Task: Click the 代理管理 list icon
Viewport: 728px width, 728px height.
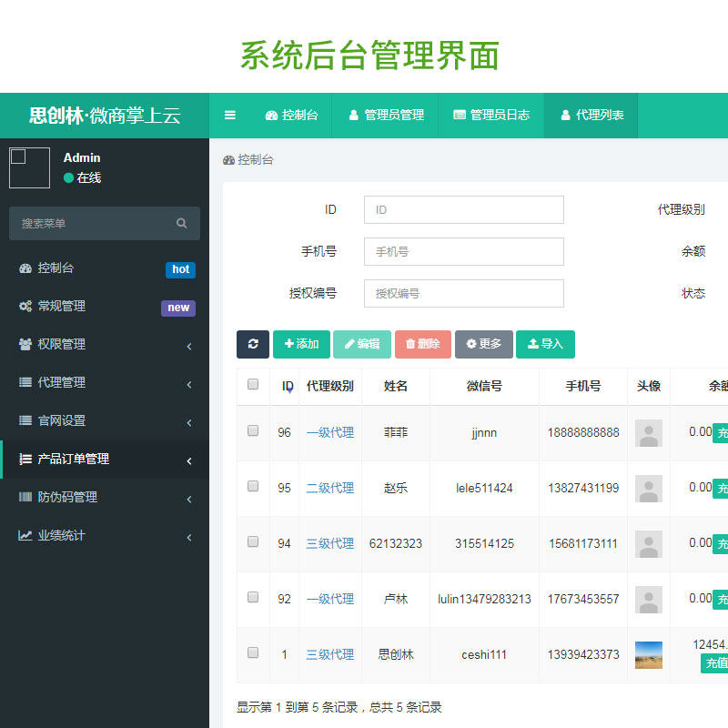Action: 25,382
